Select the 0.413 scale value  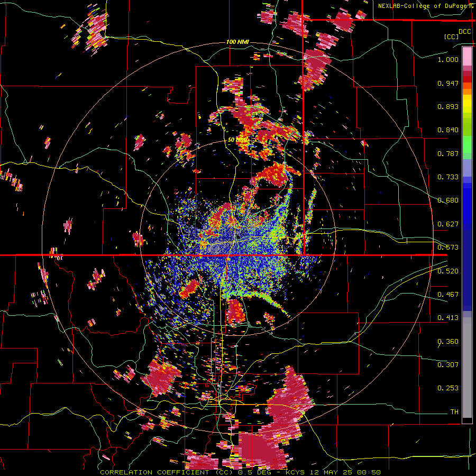click(x=448, y=318)
